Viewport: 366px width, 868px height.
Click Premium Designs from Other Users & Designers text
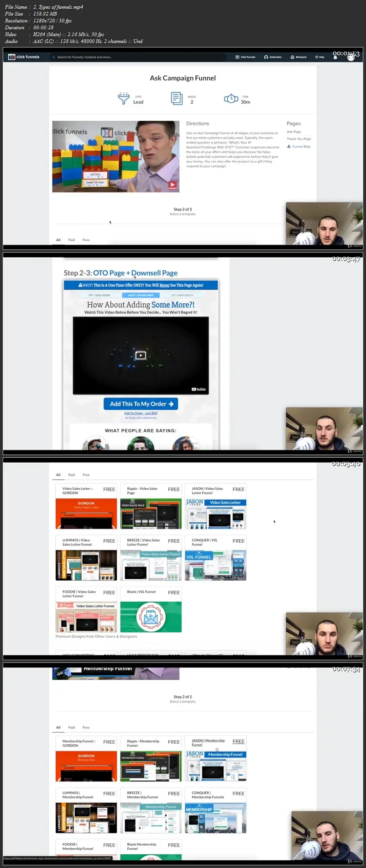click(x=96, y=636)
